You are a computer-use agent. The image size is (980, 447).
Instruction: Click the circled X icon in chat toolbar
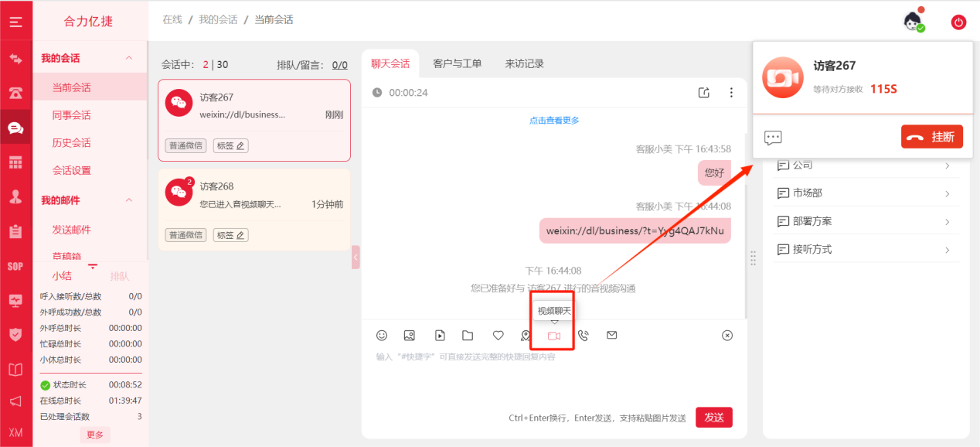(x=727, y=336)
